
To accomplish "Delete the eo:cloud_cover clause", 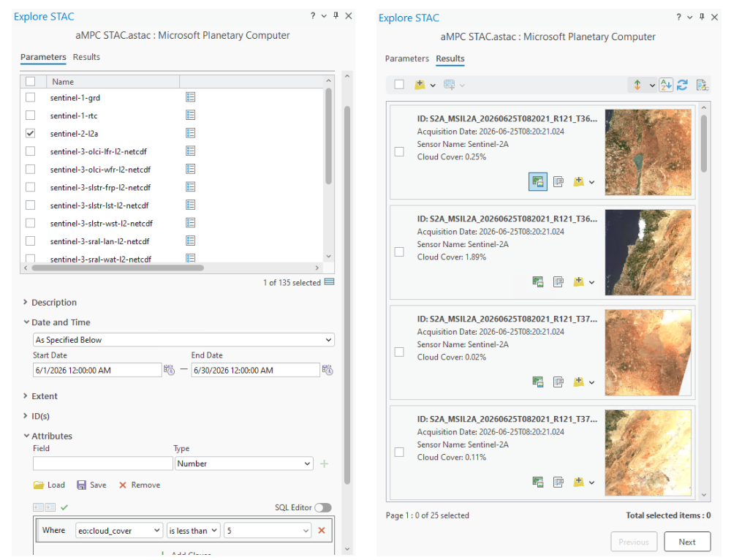I will [x=322, y=531].
